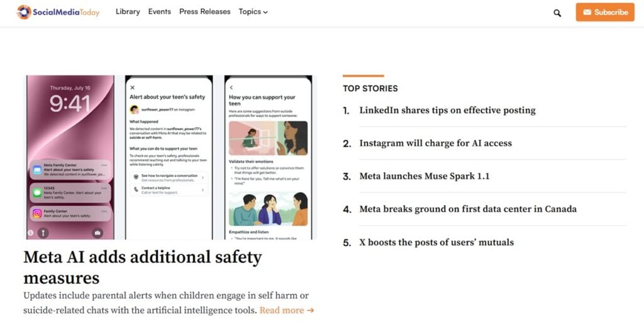Open the Press Releases page
The image size is (644, 326).
tap(204, 12)
